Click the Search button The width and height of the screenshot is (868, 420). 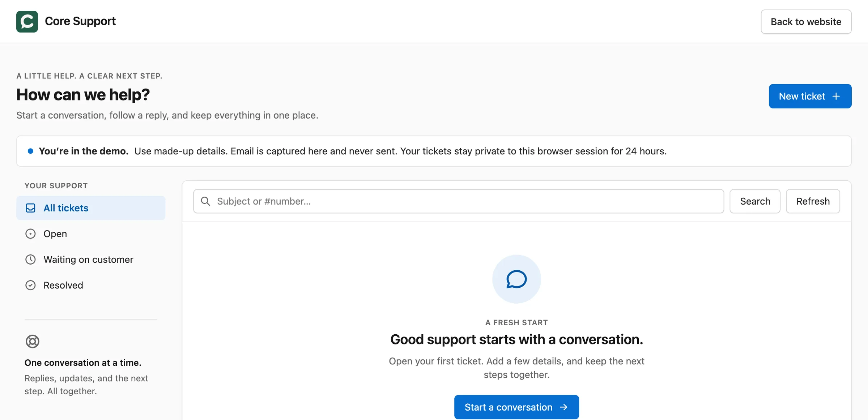[755, 201]
